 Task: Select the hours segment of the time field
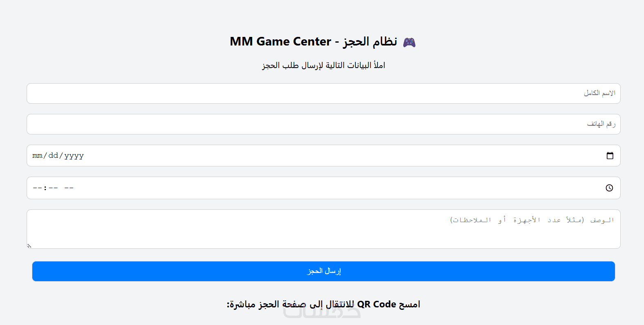coord(37,188)
